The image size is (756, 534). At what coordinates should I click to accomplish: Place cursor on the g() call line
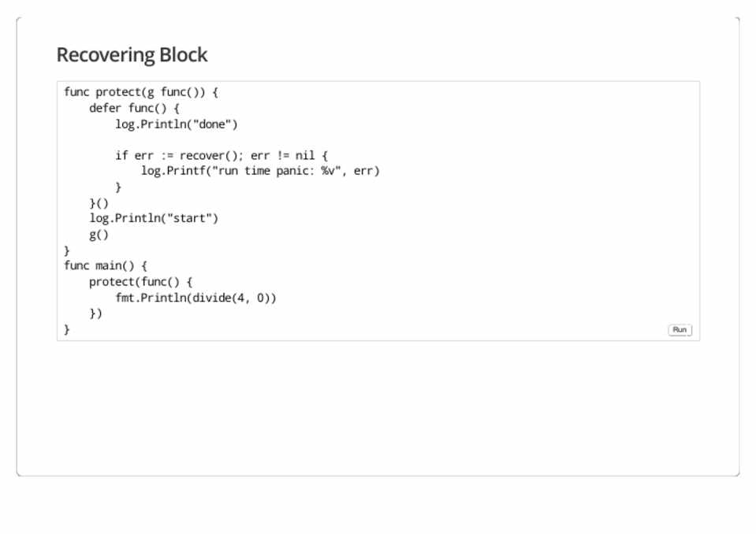[x=99, y=234]
